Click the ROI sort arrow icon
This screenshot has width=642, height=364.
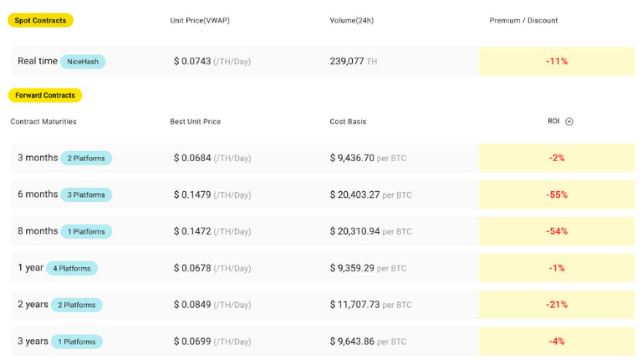(x=569, y=122)
